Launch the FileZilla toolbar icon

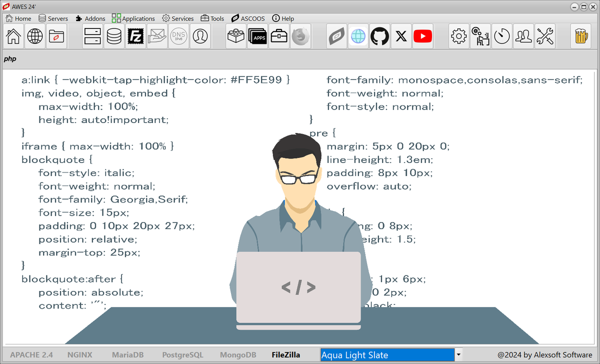coord(135,36)
